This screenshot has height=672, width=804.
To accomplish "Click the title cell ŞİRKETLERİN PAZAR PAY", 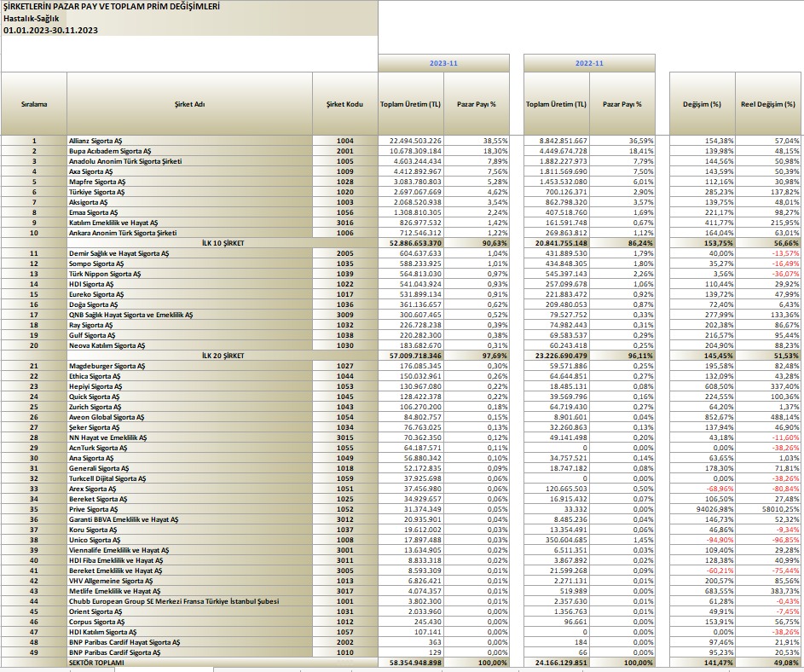I will click(x=190, y=7).
